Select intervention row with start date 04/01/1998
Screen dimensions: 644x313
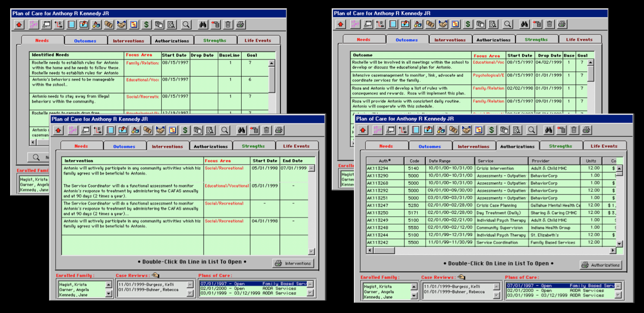185,226
